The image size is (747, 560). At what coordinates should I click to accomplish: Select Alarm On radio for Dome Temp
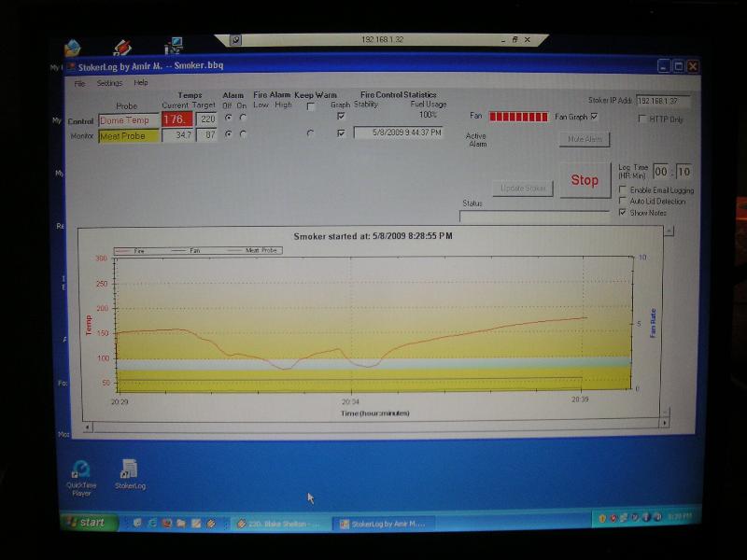click(243, 118)
